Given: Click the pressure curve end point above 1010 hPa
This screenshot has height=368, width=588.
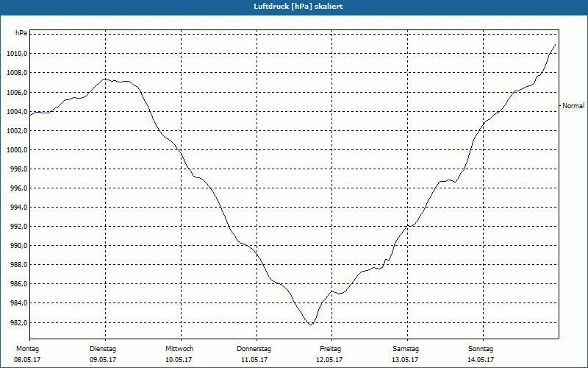Looking at the screenshot, I should [x=555, y=45].
